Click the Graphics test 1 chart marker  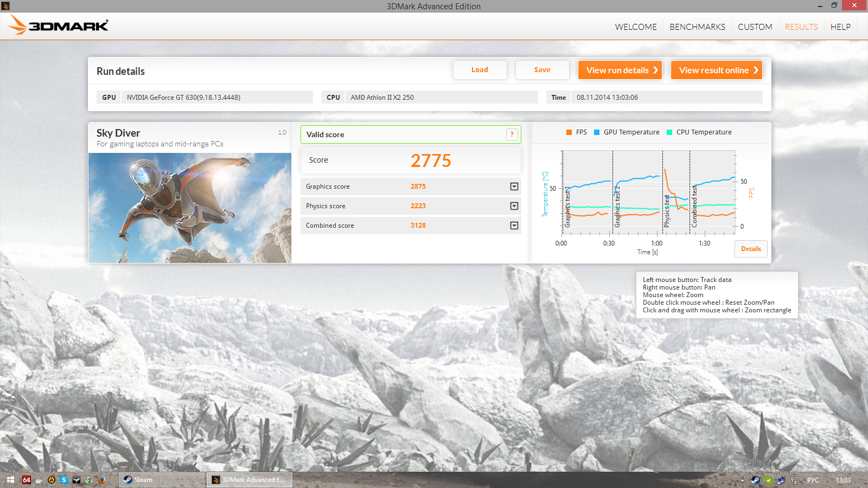click(x=567, y=208)
